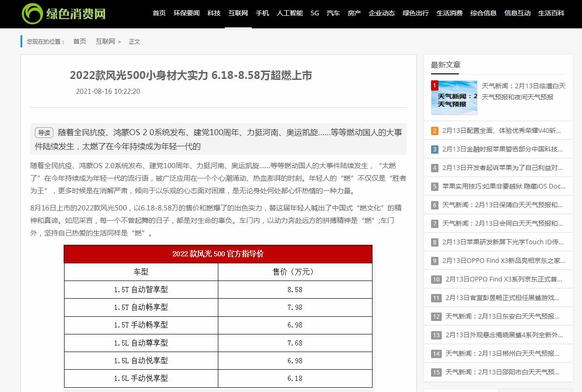Go to the 综合信息 section

coord(484,13)
